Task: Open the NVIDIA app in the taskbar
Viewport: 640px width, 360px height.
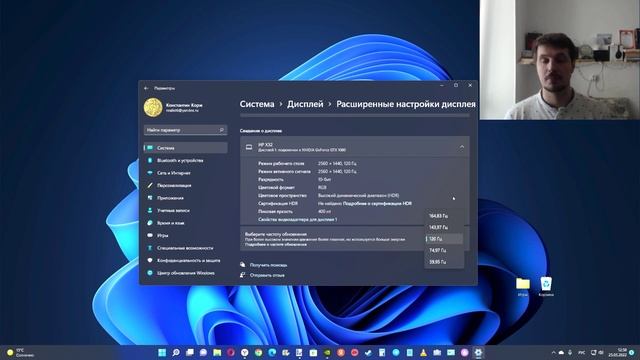Action: (327, 352)
